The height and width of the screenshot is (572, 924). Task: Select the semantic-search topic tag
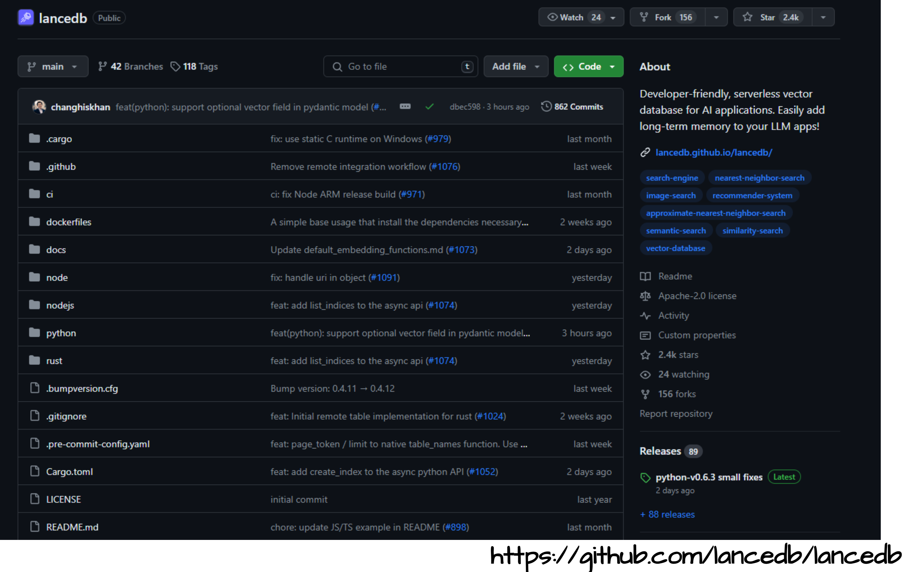[676, 230]
